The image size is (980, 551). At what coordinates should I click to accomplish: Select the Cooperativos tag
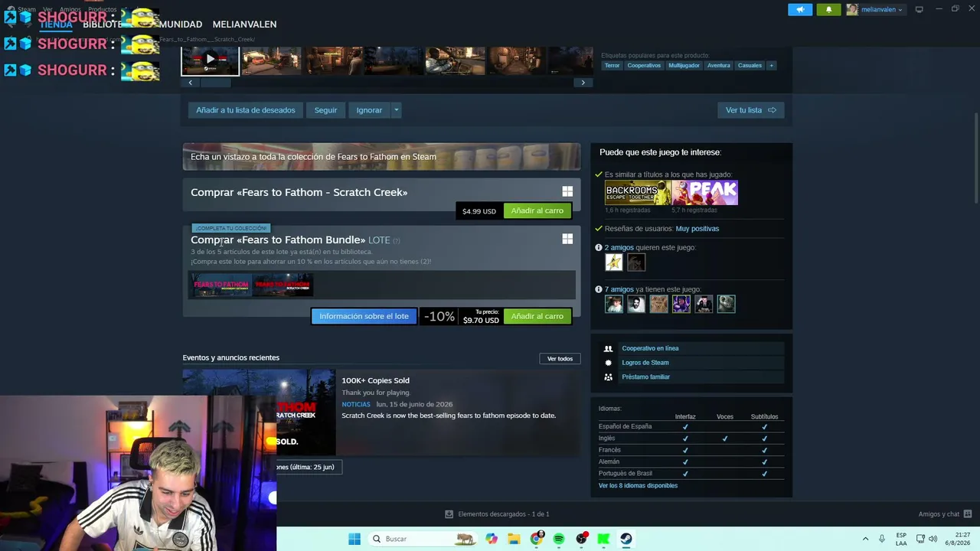pyautogui.click(x=644, y=66)
